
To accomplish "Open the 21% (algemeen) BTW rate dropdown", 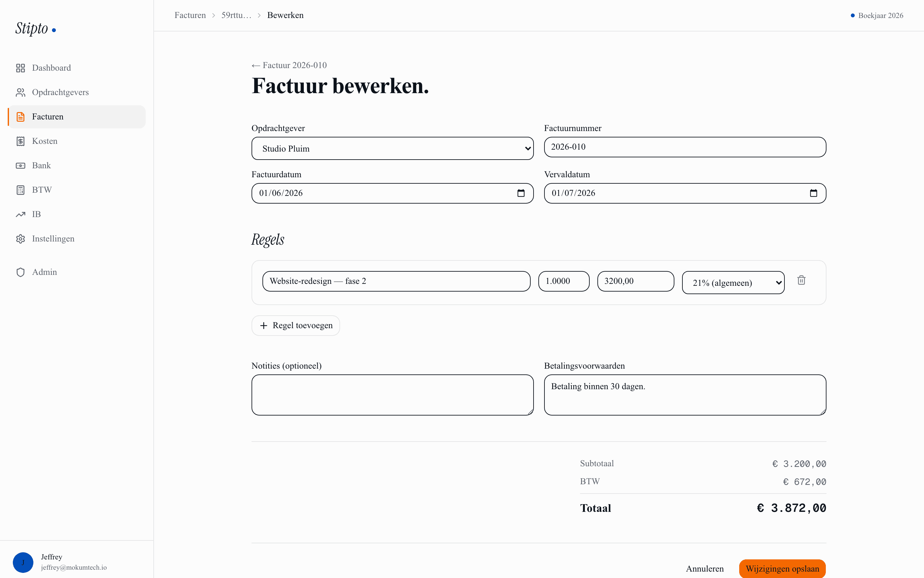I will click(x=733, y=283).
